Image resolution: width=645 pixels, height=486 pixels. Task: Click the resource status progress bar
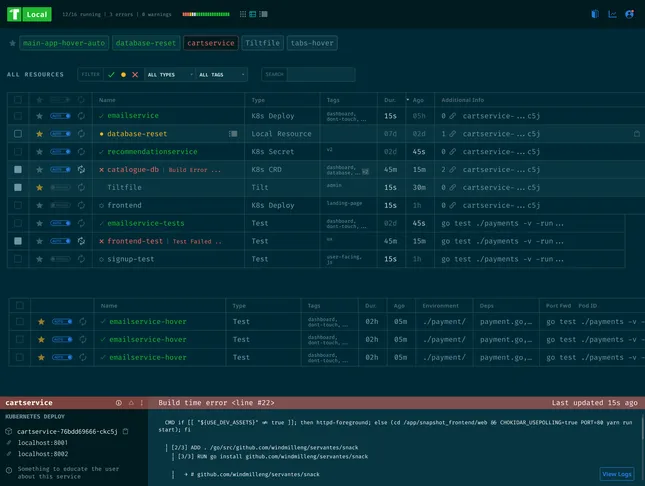(x=206, y=14)
